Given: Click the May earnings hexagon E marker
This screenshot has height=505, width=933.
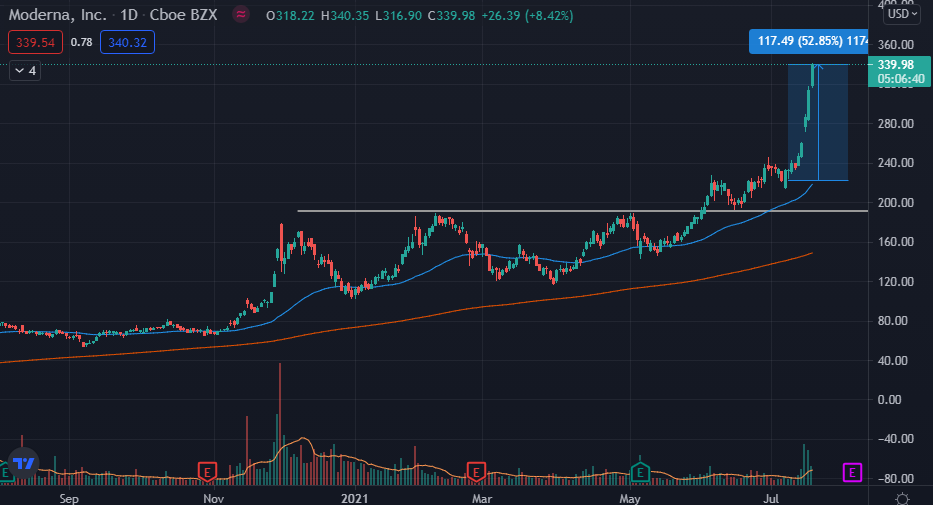Looking at the screenshot, I should click(x=640, y=473).
